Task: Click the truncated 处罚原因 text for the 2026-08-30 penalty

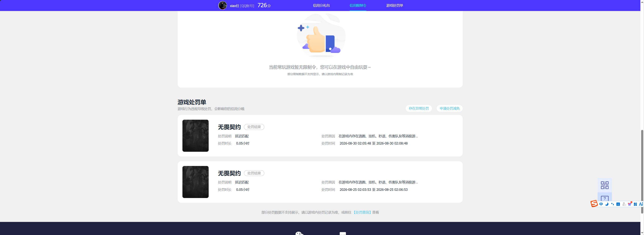Action: point(378,136)
